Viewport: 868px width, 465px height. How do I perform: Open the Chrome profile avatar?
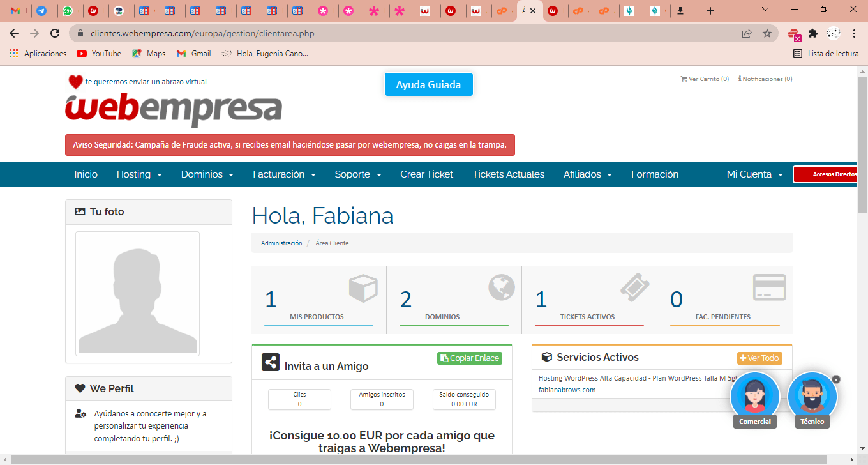click(x=833, y=33)
